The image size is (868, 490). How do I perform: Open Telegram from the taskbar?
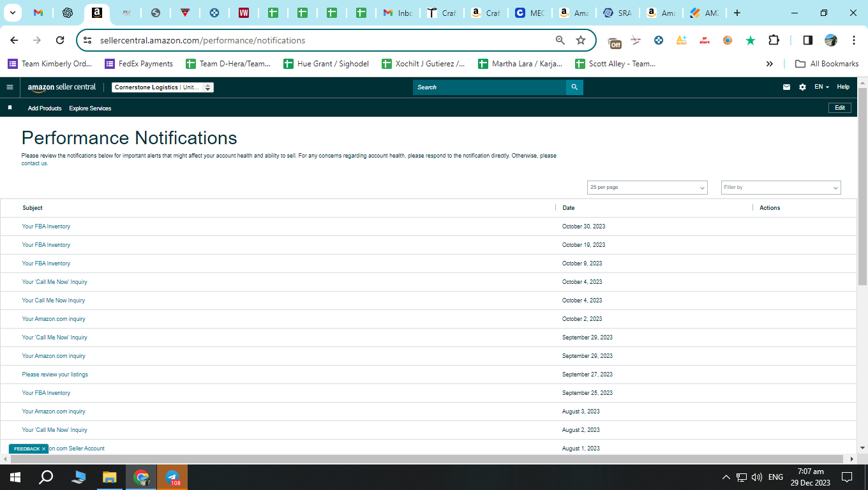[x=172, y=477]
